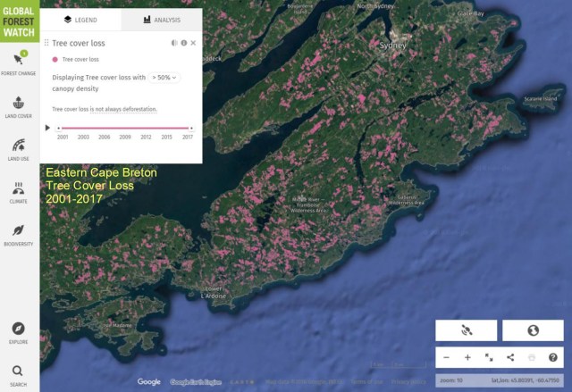Grab the Tree cover loss layer drag handle
The image size is (572, 392).
pos(46,43)
